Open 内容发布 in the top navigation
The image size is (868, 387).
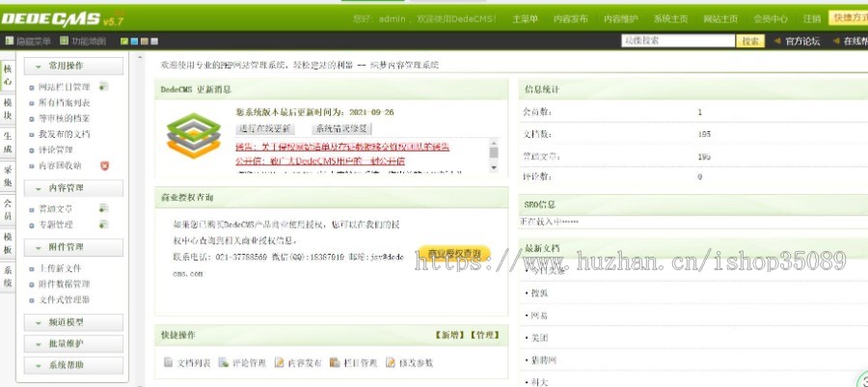pos(571,19)
